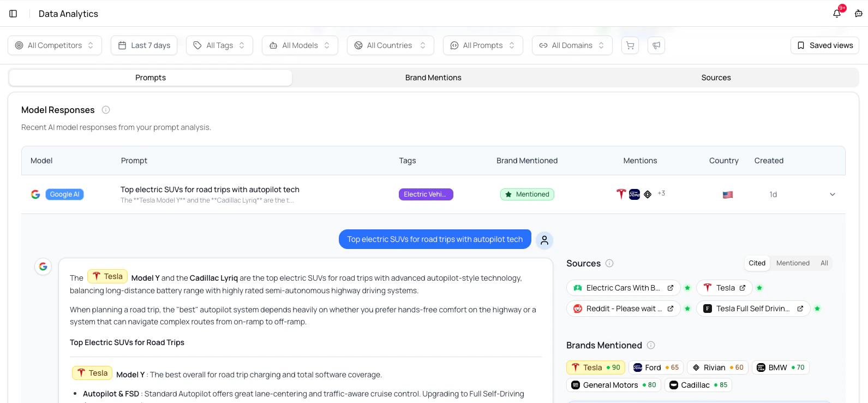868x403 pixels.
Task: Open the notifications bell
Action: click(837, 14)
